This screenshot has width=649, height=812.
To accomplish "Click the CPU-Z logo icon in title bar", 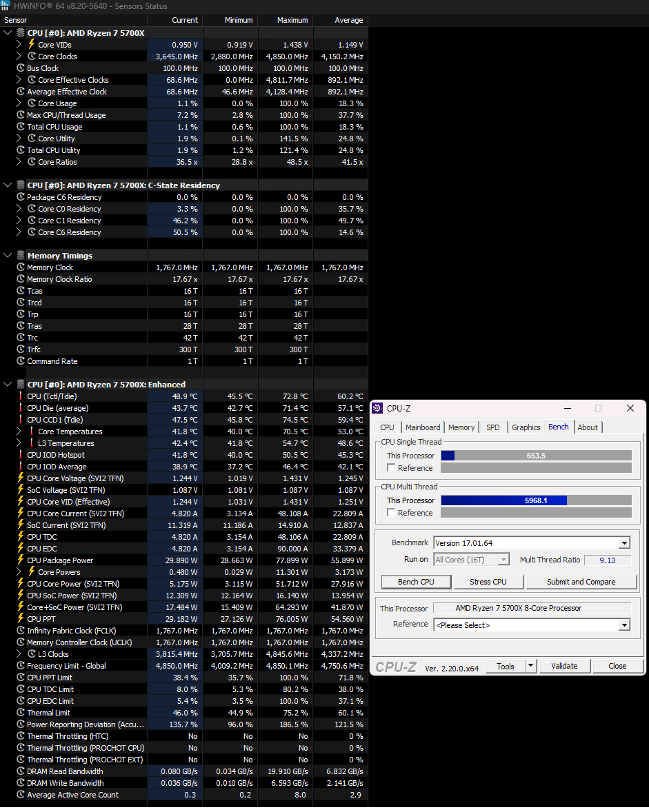I will point(377,408).
